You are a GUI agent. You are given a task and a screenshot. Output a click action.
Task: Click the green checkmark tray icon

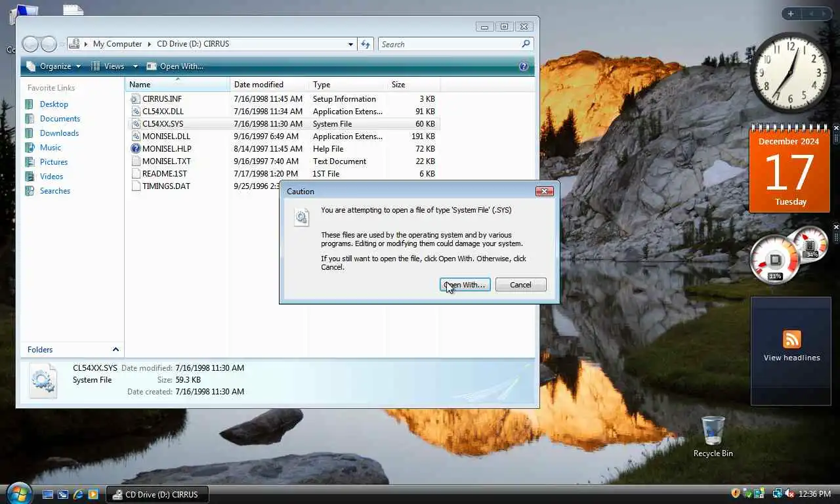(747, 493)
